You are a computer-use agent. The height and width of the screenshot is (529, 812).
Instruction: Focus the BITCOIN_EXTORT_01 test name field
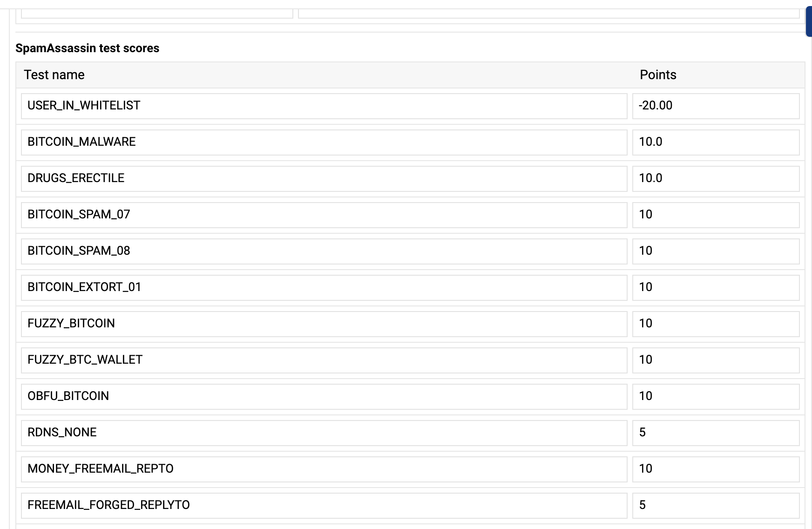324,287
